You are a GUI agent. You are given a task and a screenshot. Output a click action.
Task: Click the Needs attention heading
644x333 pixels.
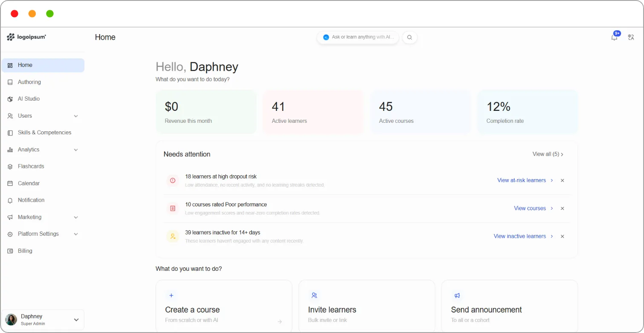(x=187, y=154)
